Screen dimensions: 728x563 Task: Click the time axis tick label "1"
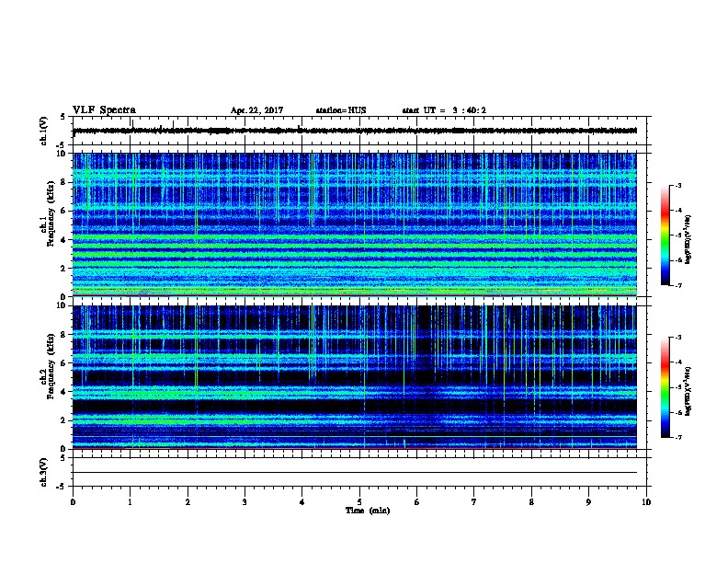click(130, 502)
